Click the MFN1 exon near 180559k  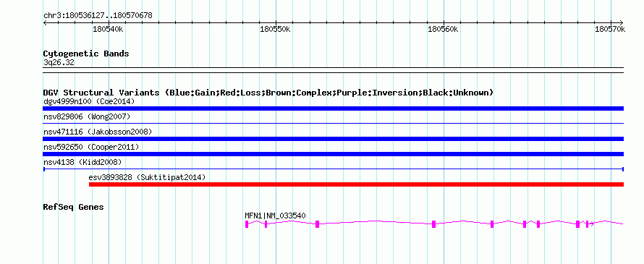(x=433, y=223)
